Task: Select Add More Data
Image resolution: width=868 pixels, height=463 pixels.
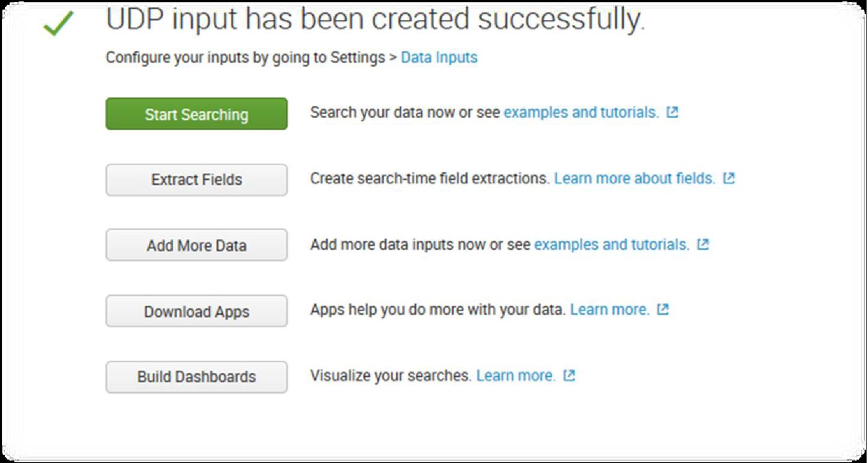Action: [x=197, y=245]
